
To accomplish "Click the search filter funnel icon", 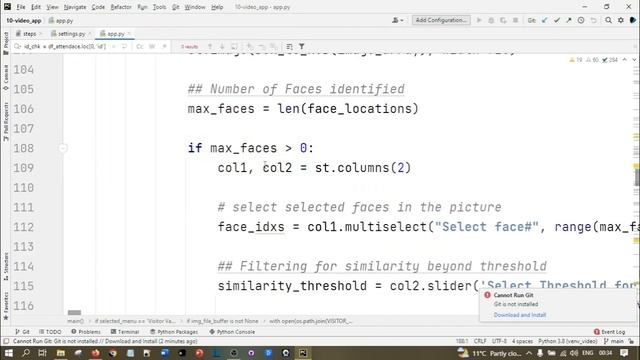I will tap(302, 47).
